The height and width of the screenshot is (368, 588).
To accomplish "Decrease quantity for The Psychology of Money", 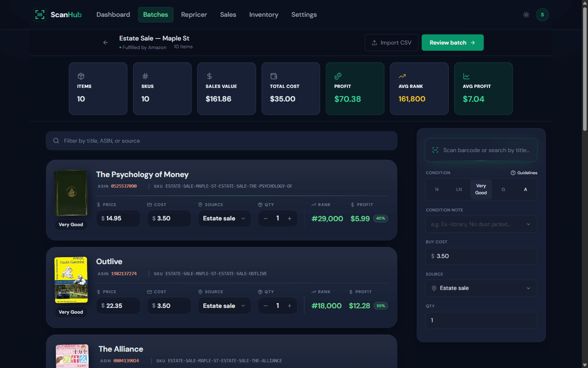I will [266, 218].
